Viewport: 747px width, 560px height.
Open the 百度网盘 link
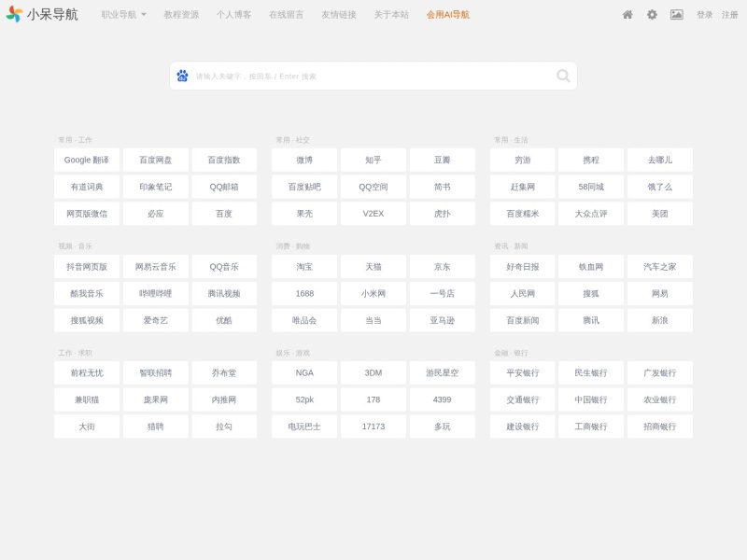point(155,160)
